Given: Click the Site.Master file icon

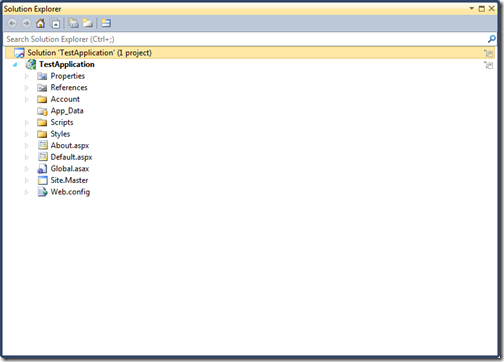Looking at the screenshot, I should click(43, 180).
